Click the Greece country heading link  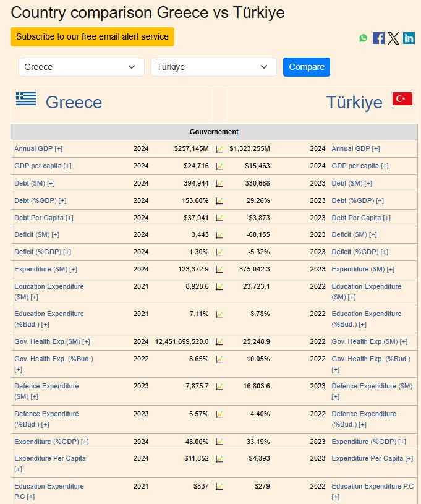click(x=74, y=103)
